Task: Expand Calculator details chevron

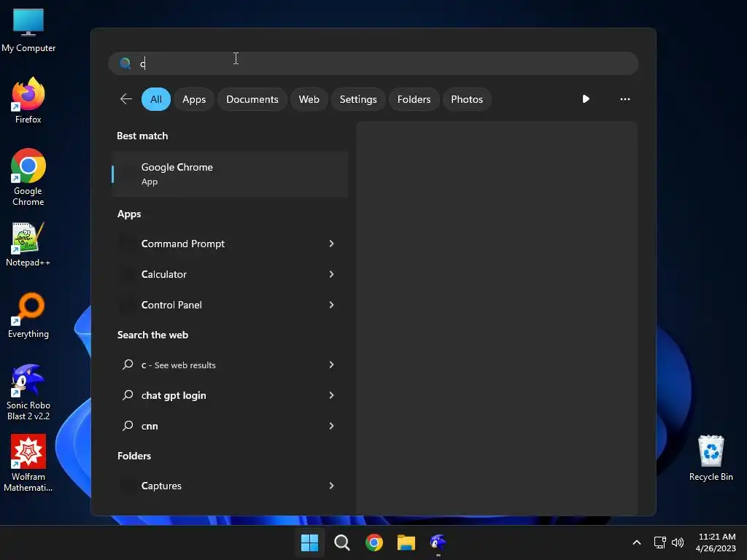Action: pos(332,274)
